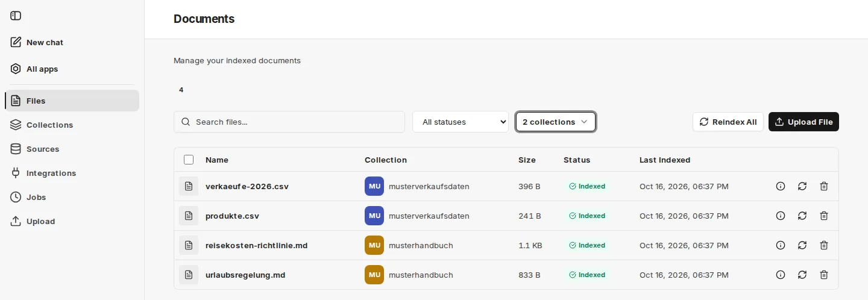Reindex urlaubsregelung.md
868x300 pixels.
[802, 275]
